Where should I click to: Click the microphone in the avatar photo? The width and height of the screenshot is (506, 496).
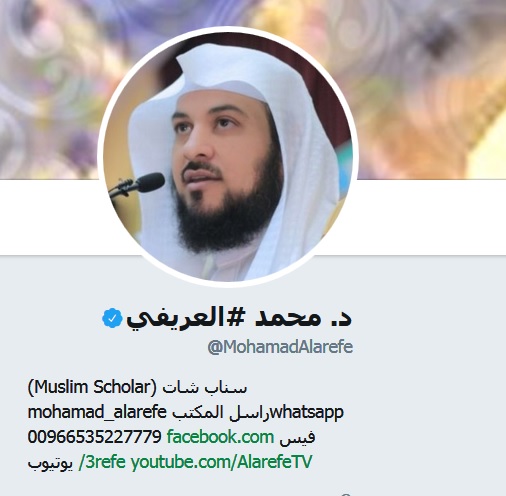tap(137, 185)
